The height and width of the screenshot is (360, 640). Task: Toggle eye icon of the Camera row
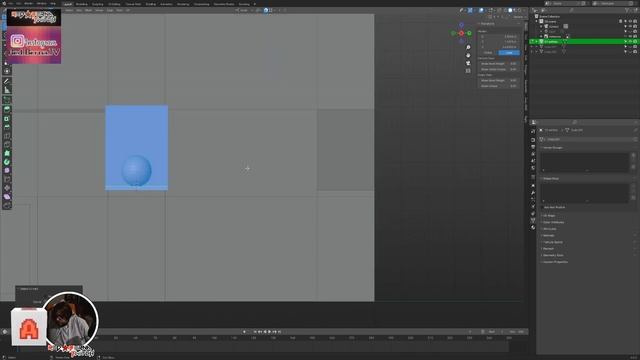(630, 27)
